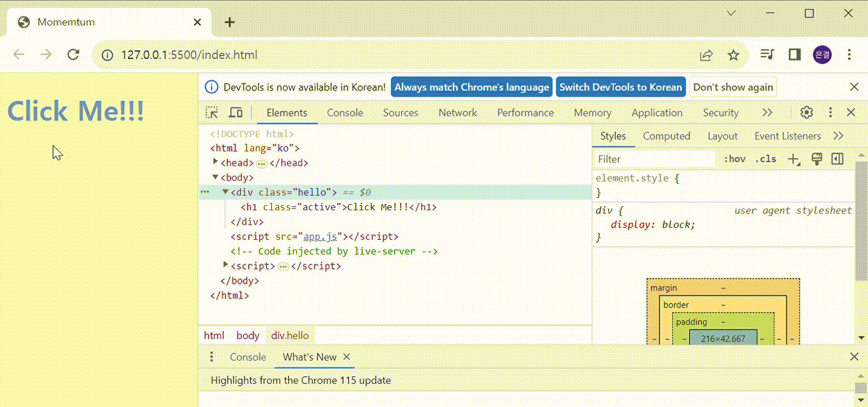The image size is (868, 407).
Task: Toggle rendering emulations paintbrush icon
Action: pos(817,159)
